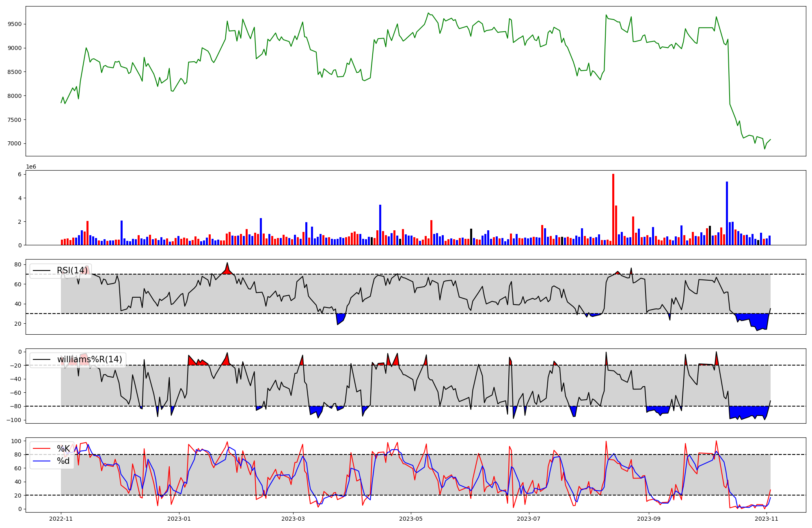Click the williams%R(14) legend entry
Image resolution: width=812 pixels, height=528 pixels.
pos(89,359)
